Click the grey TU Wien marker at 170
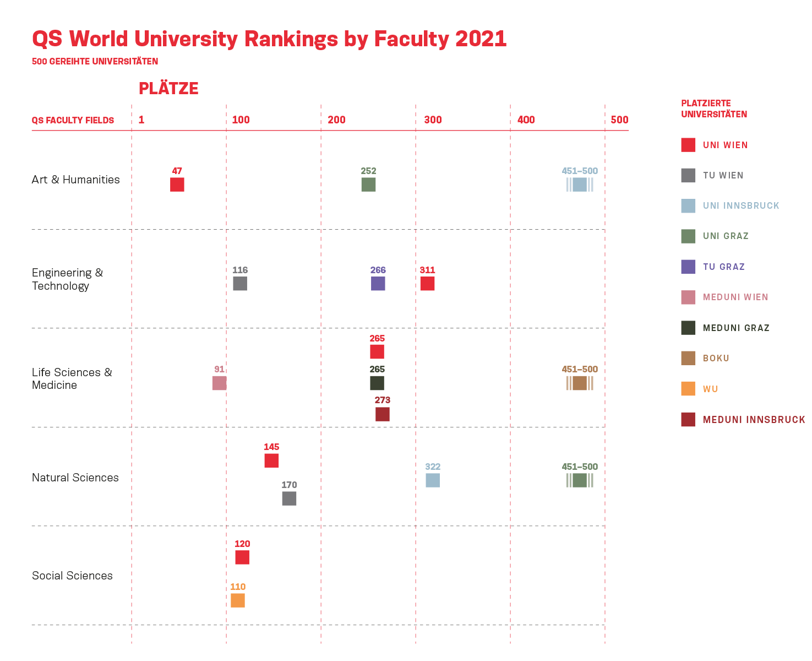Screen dimensions: 812x661 click(289, 499)
